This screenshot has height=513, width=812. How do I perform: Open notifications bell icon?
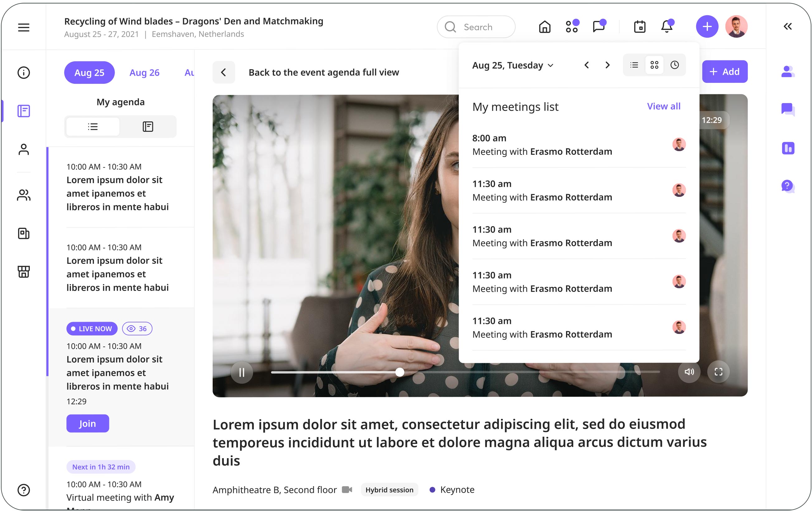coord(667,27)
